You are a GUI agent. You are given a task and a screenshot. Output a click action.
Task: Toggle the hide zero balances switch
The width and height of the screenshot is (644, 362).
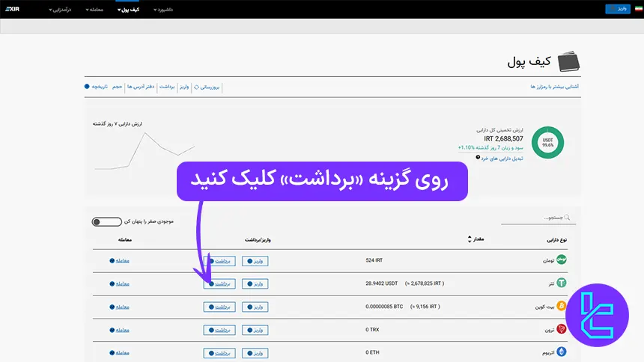(107, 222)
